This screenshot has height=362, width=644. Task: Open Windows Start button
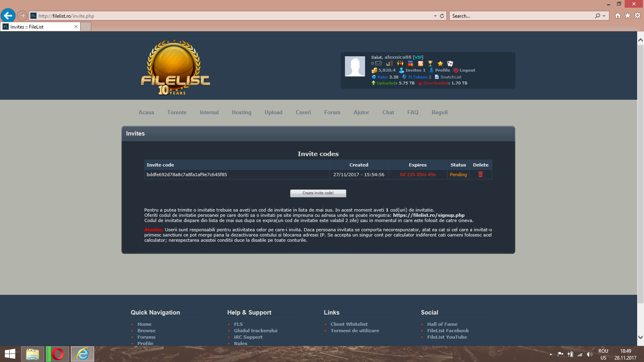[10, 354]
